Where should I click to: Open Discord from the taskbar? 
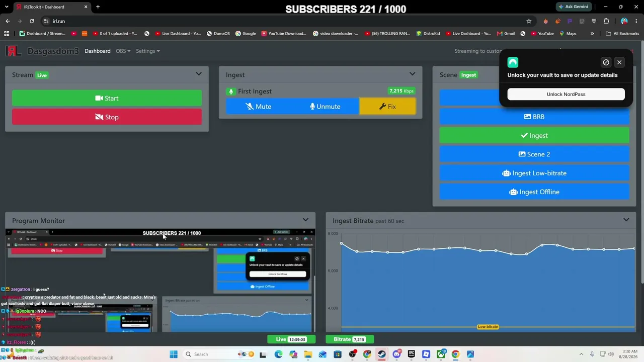pos(396,354)
